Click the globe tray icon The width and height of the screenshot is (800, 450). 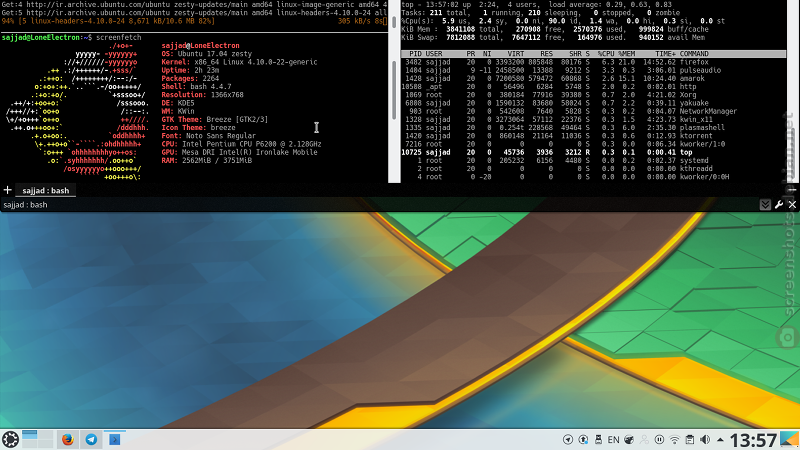(x=629, y=440)
